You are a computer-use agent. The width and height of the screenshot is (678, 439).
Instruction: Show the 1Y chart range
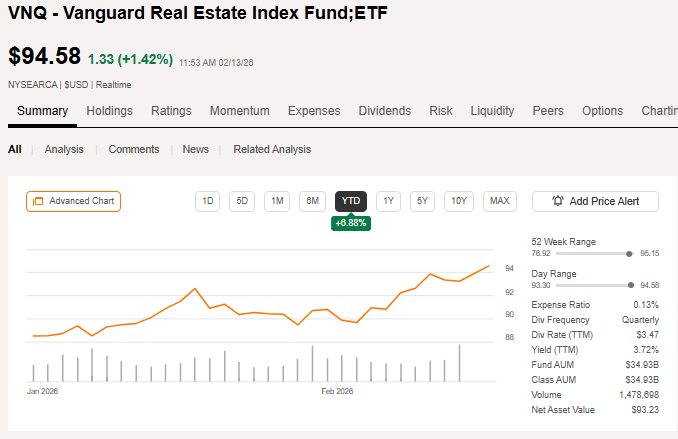(x=388, y=201)
